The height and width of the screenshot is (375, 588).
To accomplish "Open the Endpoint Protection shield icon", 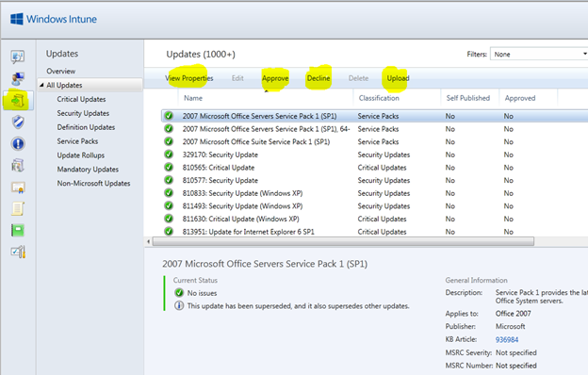I will pyautogui.click(x=18, y=122).
